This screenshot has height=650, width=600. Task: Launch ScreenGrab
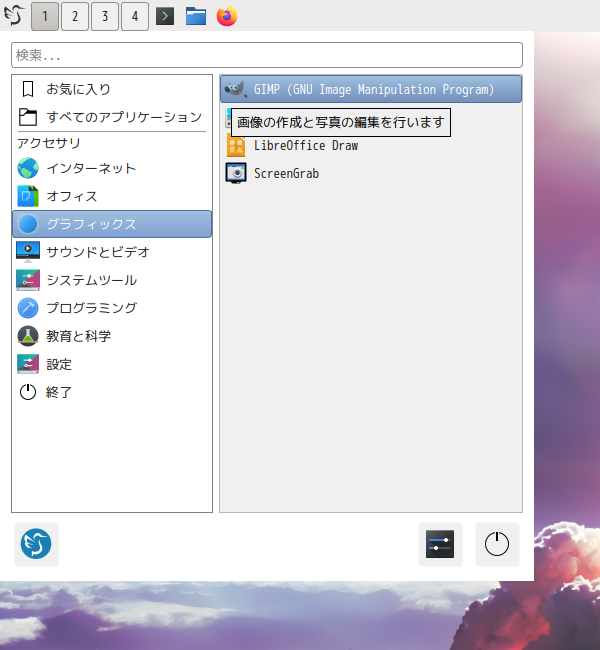tap(371, 173)
